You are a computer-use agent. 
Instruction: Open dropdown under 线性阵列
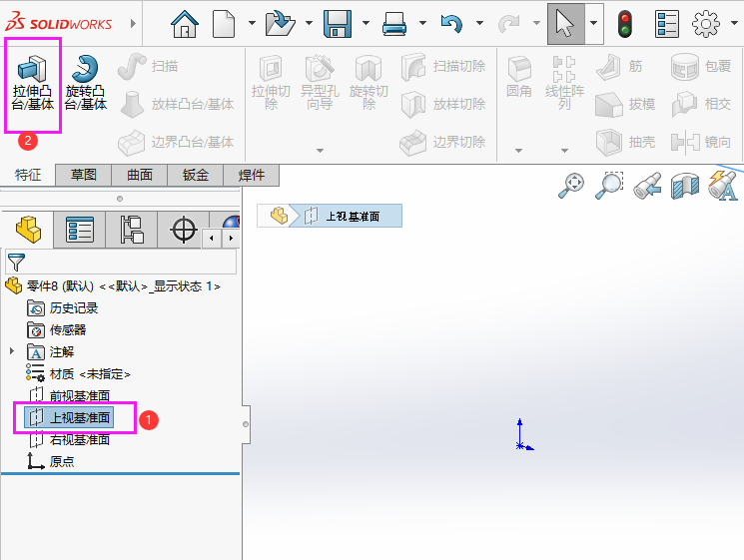564,151
